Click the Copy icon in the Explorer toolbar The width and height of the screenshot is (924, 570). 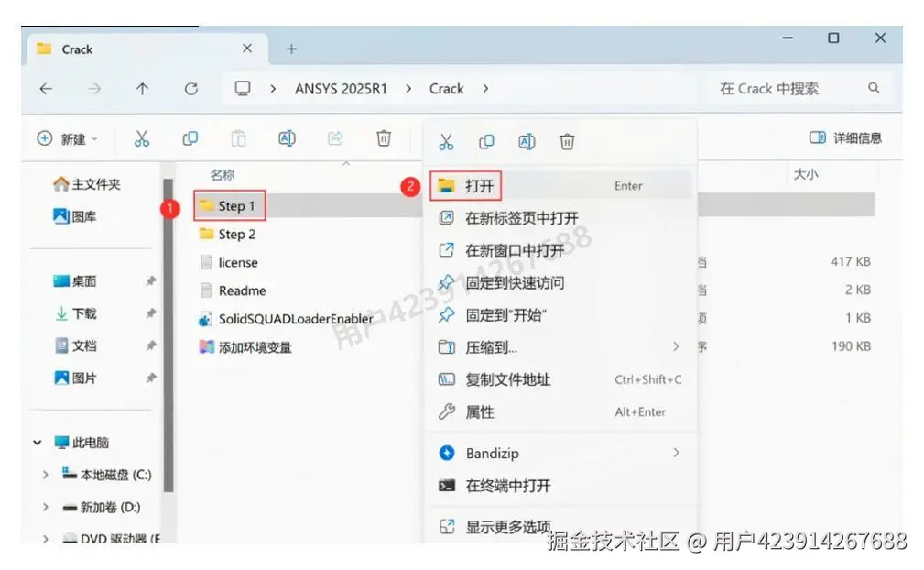point(190,138)
